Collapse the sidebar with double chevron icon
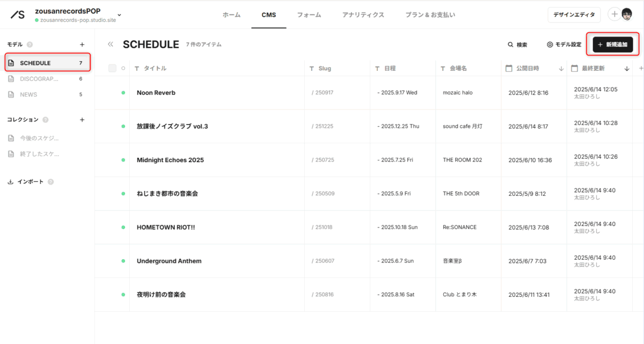 111,45
